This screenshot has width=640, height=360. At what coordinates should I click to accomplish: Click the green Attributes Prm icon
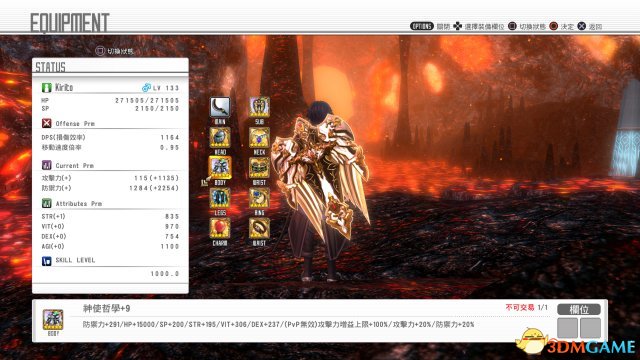pos(47,203)
